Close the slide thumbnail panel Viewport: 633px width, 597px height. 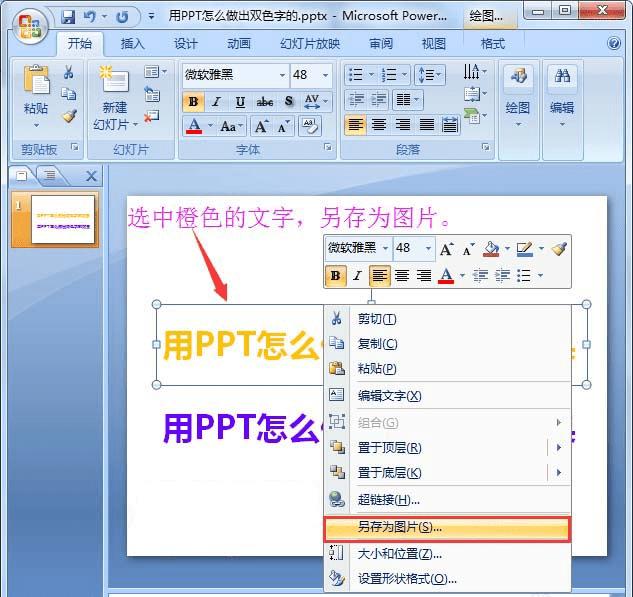pyautogui.click(x=91, y=176)
